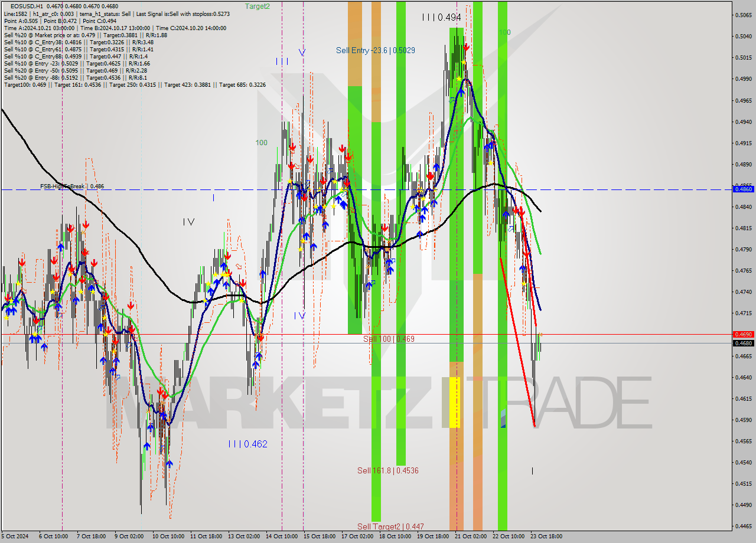
Task: Click the '17 Oct 02:00' time axis label
Action: click(x=357, y=537)
